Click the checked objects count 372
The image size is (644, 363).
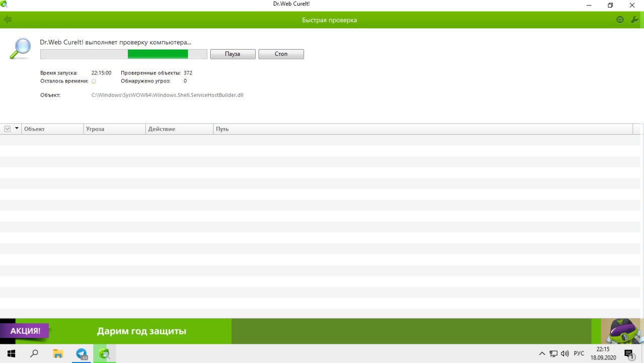[x=188, y=73]
